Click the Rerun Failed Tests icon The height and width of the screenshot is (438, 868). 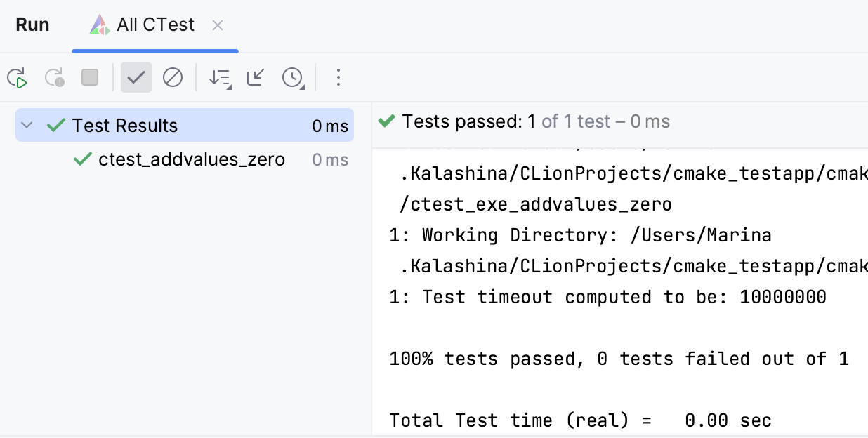coord(55,77)
